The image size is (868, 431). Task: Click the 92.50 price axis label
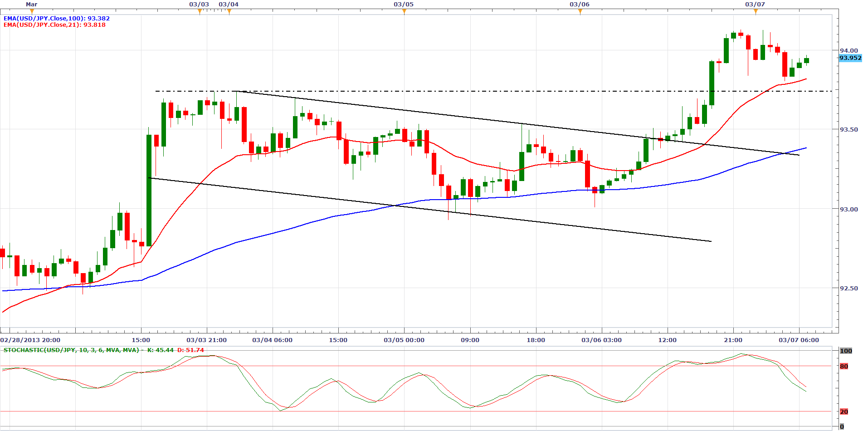[848, 288]
